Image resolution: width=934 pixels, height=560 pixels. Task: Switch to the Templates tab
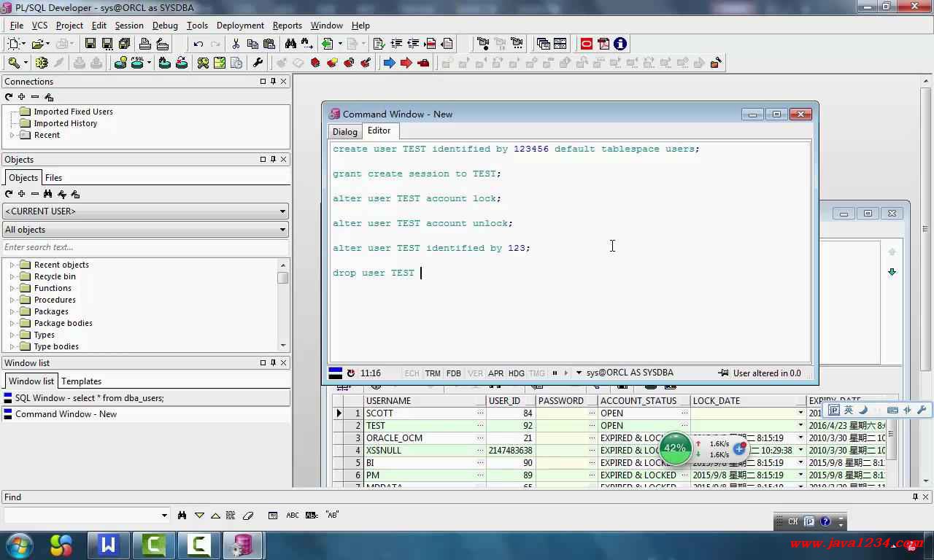pos(81,381)
